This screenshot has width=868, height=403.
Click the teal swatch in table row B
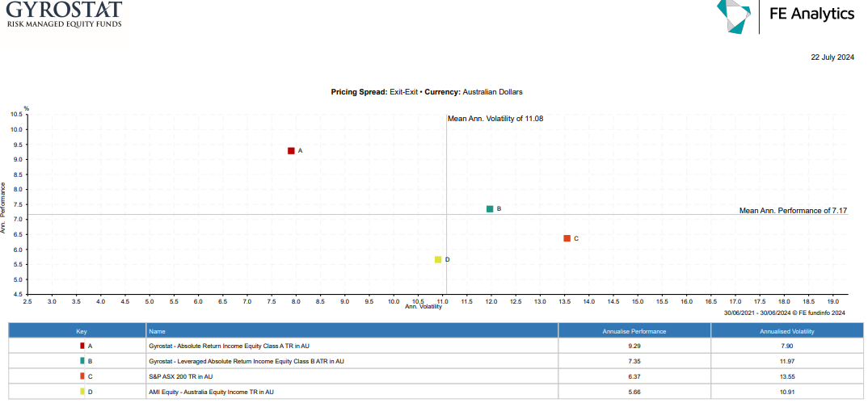[82, 360]
